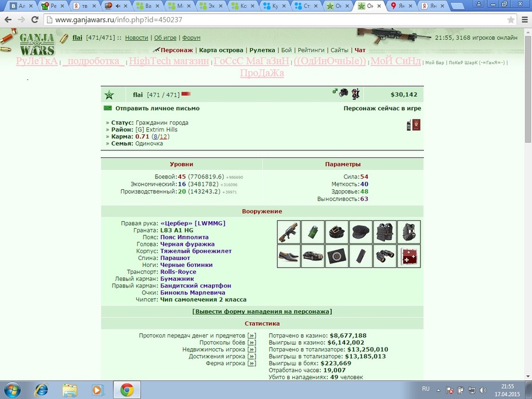Screen dimensions: 532x399
Task: Open Карта острова menu item
Action: tap(221, 50)
